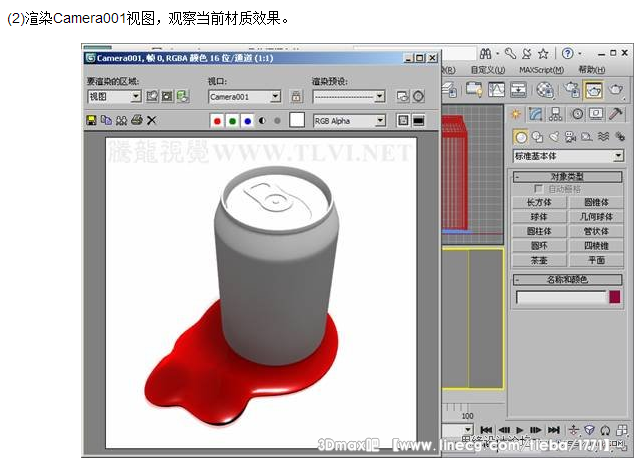This screenshot has height=462, width=639.
Task: Switch to the Hierarchy panel tab
Action: tap(555, 114)
